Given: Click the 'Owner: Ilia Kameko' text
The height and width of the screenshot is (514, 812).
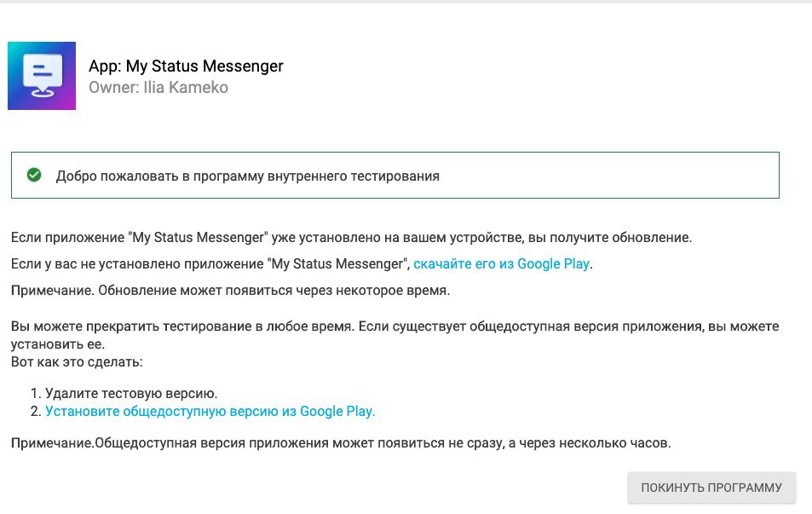Looking at the screenshot, I should tap(158, 88).
